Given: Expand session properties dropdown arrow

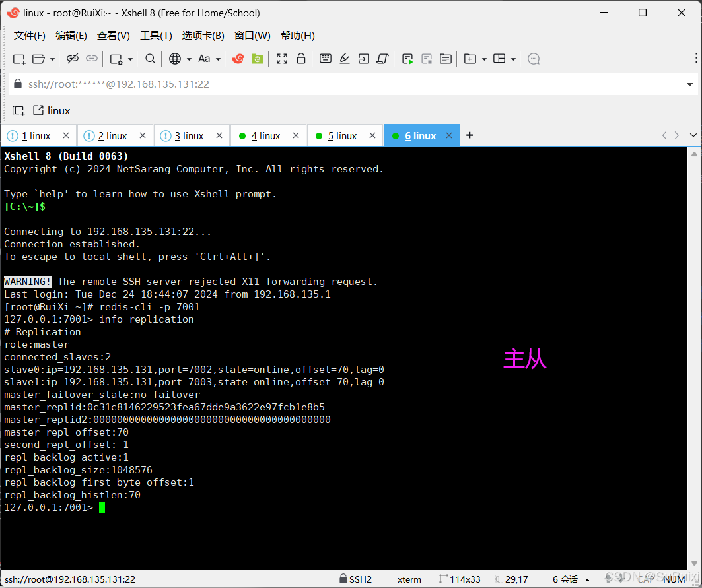Looking at the screenshot, I should pos(130,59).
